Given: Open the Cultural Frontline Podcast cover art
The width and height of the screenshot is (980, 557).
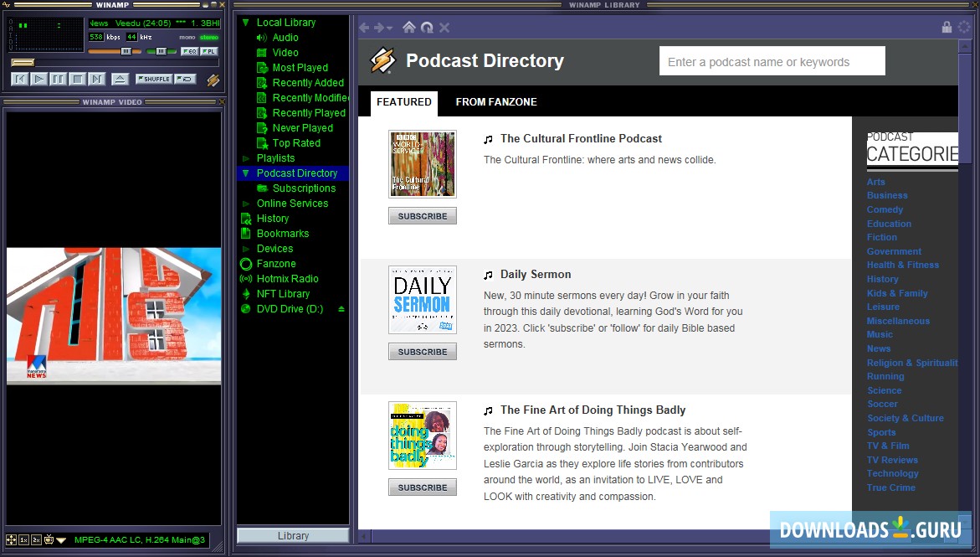Looking at the screenshot, I should coord(423,164).
